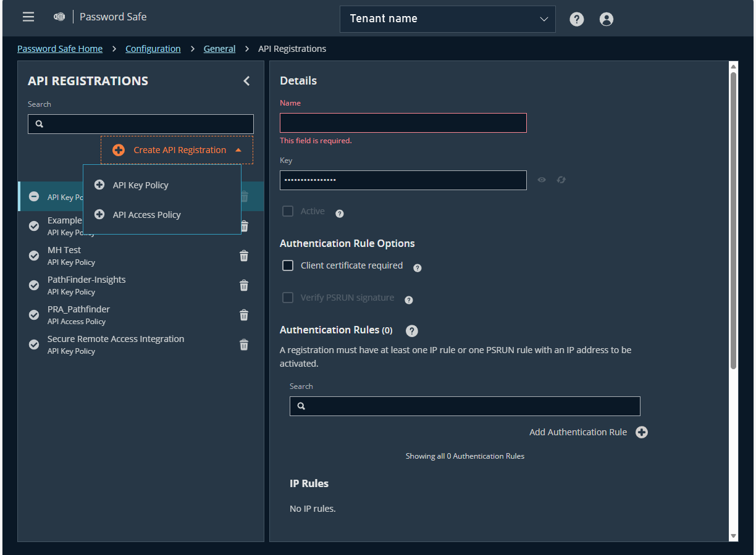Enable Client certificate required checkbox
Image resolution: width=756 pixels, height=555 pixels.
[x=288, y=265]
